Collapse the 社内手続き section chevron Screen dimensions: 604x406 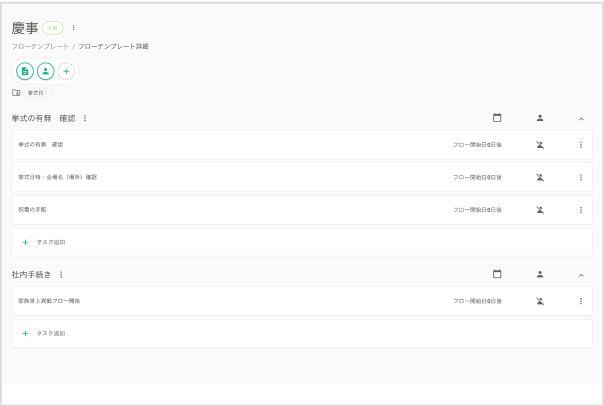pos(581,275)
